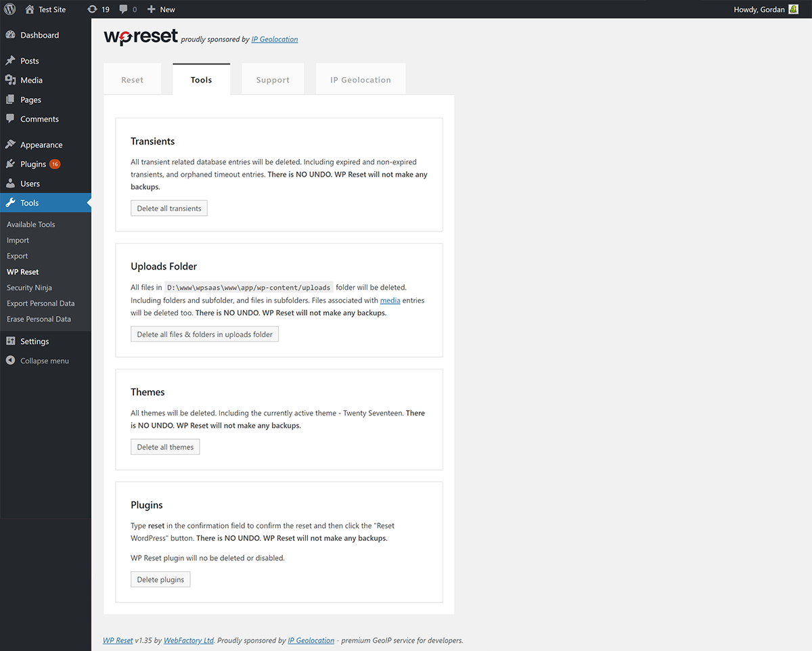This screenshot has height=651, width=812.
Task: Click the Media icon in sidebar
Action: (x=10, y=80)
